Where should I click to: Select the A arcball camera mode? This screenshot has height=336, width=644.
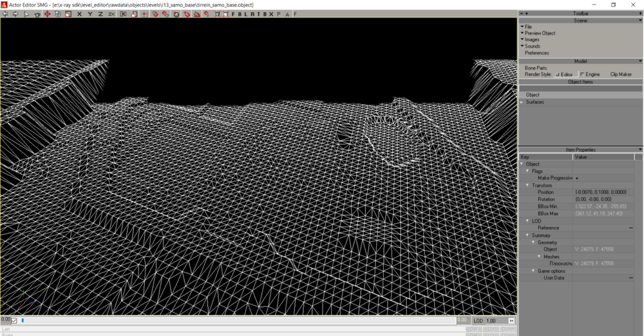tap(287, 14)
